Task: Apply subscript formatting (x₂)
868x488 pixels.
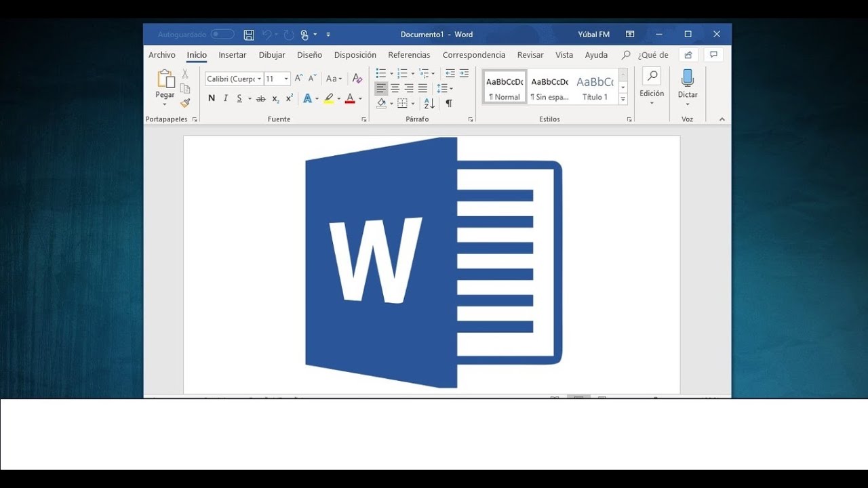Action: [275, 99]
